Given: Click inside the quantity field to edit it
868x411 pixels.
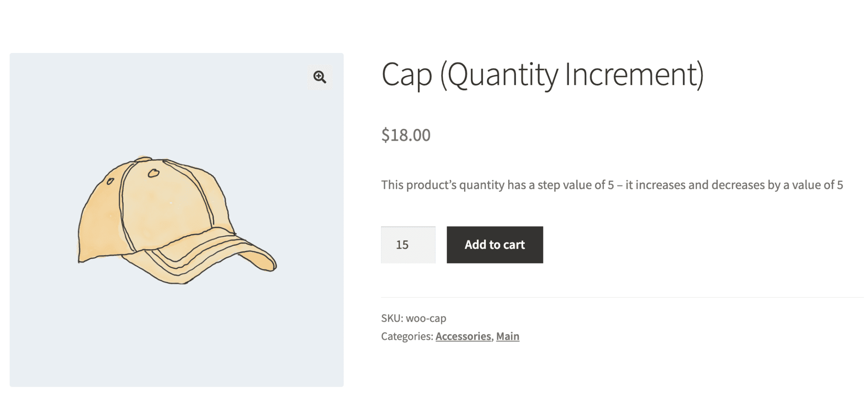Looking at the screenshot, I should click(408, 244).
